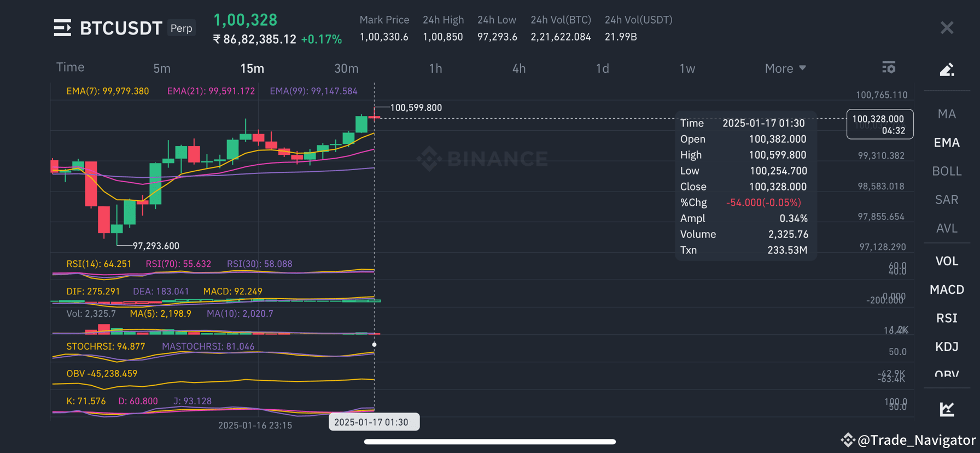Select the drawing pencil tool icon
Viewport: 980px width, 453px height.
[x=947, y=69]
